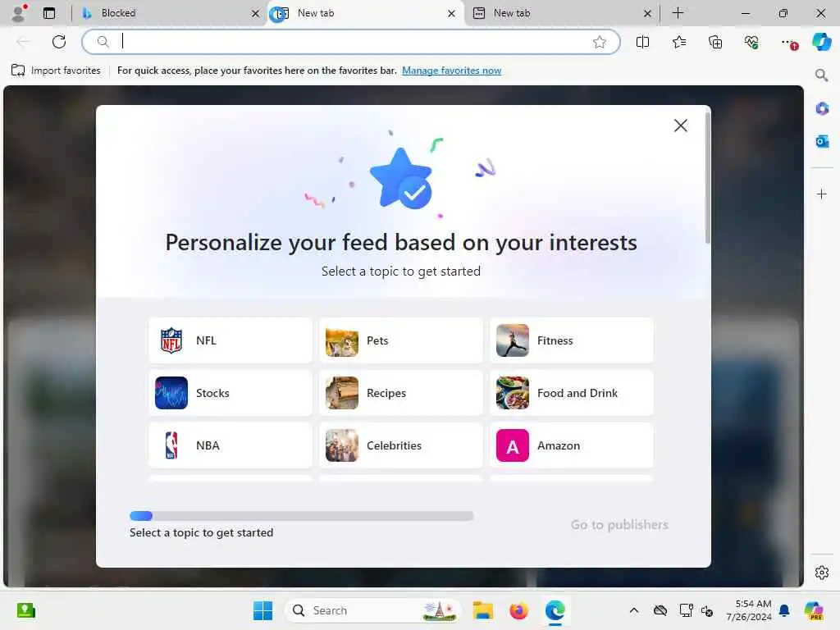Click the dialog's vertical scrollbar

click(708, 178)
